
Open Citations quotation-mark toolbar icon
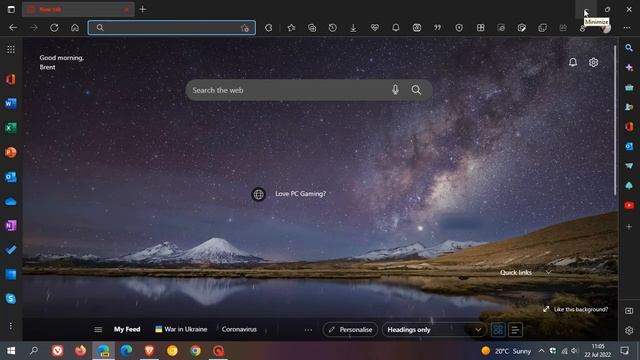pos(438,28)
